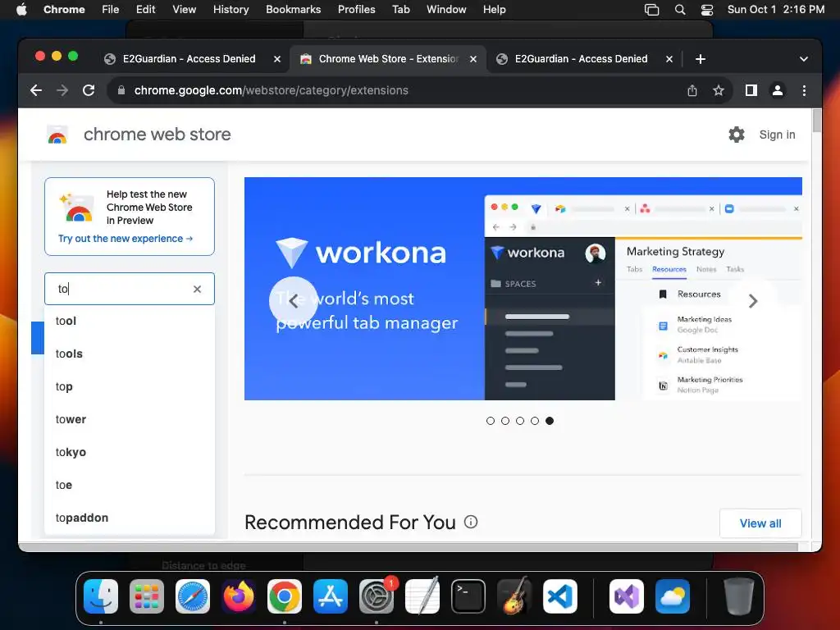Choose the "tool" search suggestion
This screenshot has width=840, height=630.
pyautogui.click(x=130, y=321)
